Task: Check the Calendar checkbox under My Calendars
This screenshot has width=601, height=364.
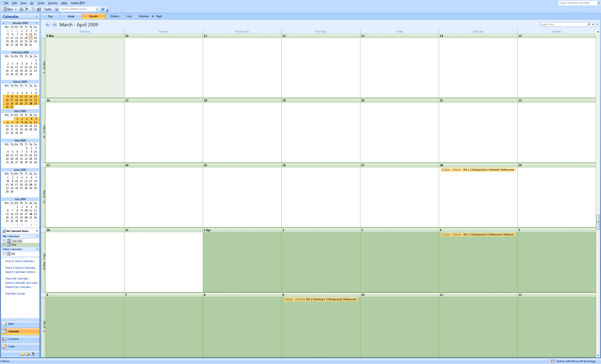Action: pos(4,241)
